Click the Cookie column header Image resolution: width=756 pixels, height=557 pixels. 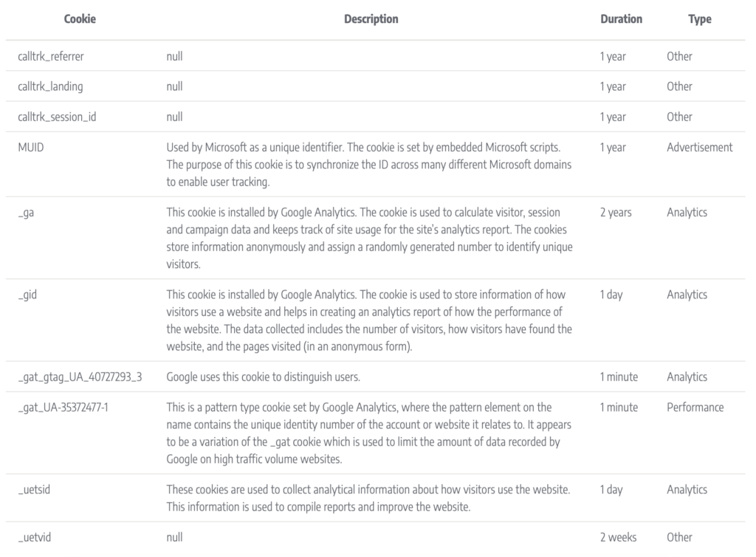coord(80,19)
